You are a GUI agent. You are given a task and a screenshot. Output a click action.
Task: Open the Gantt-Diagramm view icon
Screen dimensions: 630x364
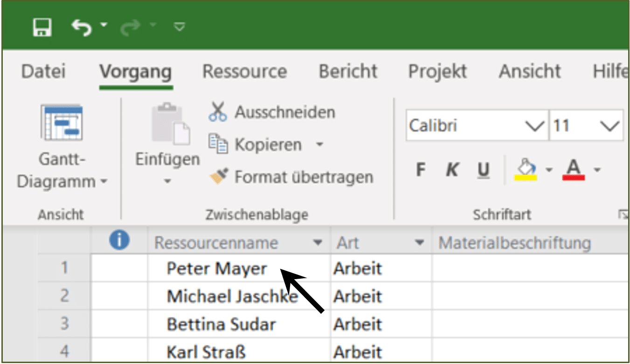click(x=62, y=123)
